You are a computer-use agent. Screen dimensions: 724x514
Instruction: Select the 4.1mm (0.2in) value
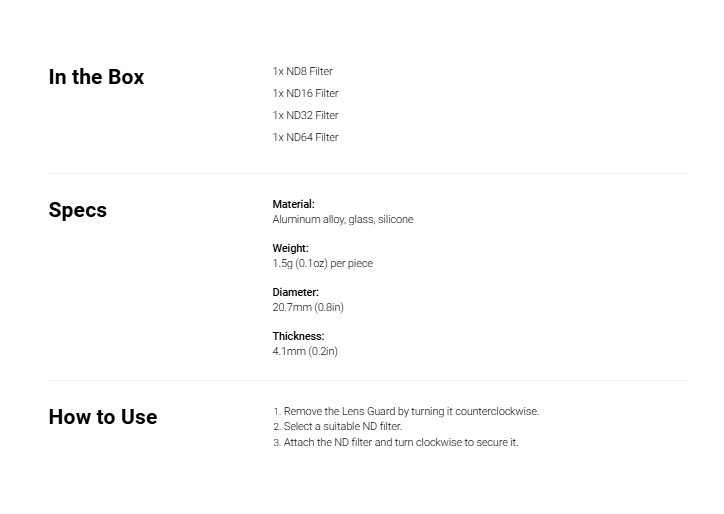coord(305,351)
